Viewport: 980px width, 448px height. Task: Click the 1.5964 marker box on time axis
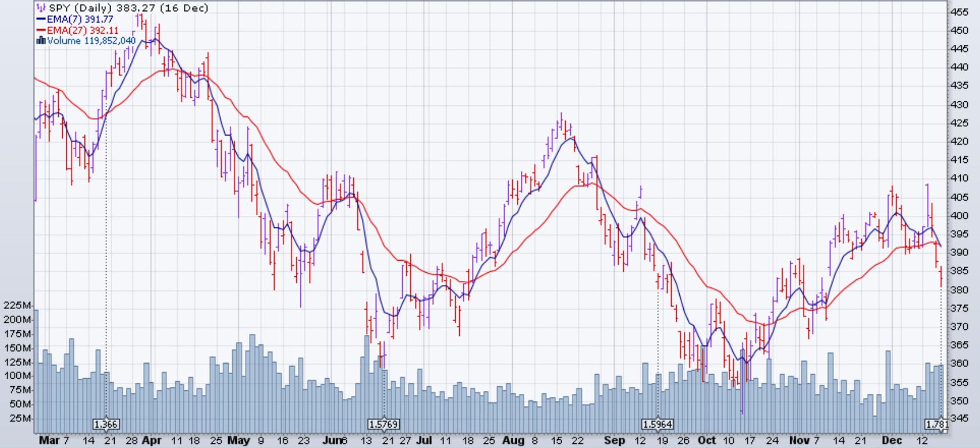[x=658, y=424]
